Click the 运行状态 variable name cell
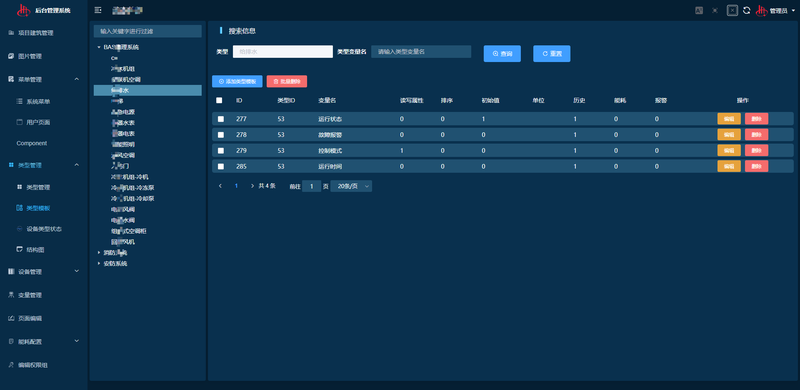The height and width of the screenshot is (390, 800). pos(330,119)
